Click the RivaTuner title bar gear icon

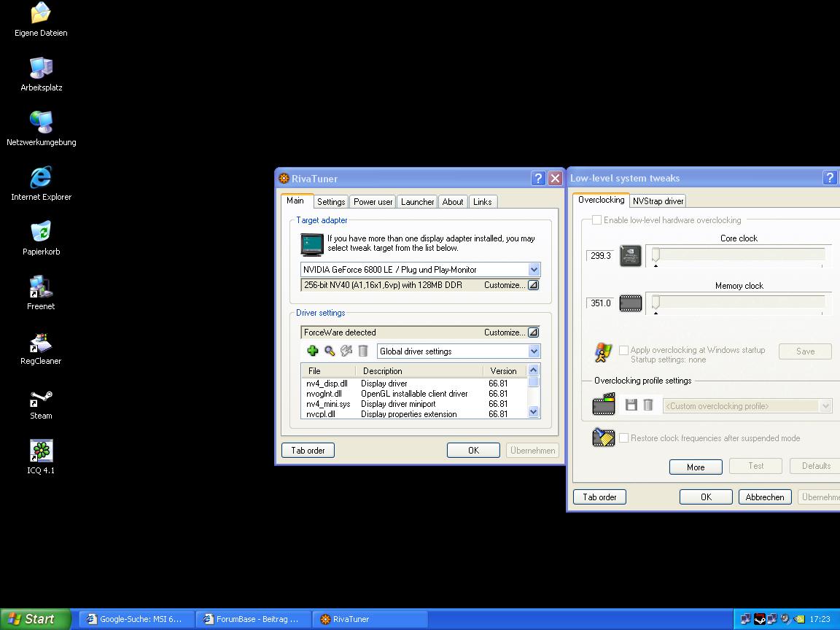[284, 179]
